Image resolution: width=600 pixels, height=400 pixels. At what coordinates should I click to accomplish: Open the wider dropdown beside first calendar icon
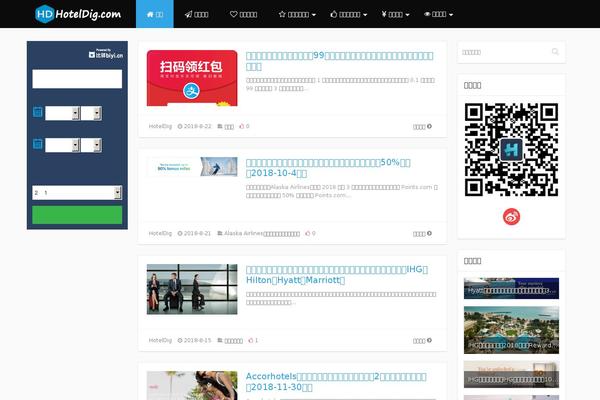[x=62, y=113]
